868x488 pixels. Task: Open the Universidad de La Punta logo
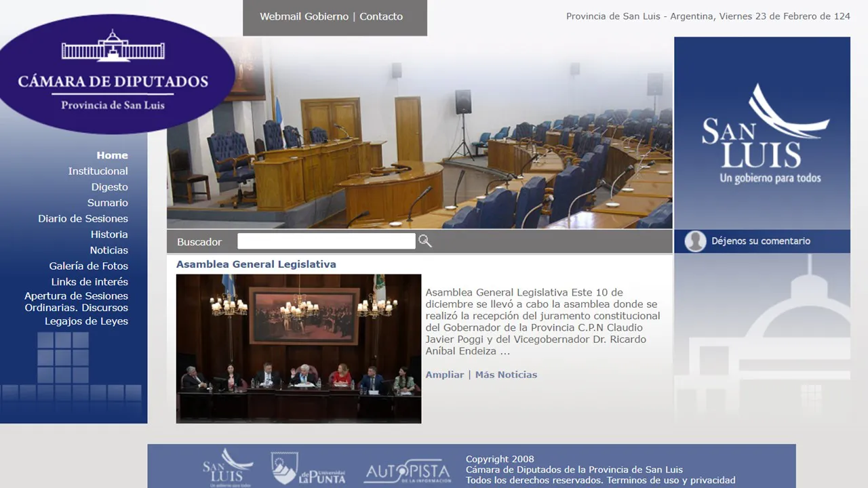point(308,468)
